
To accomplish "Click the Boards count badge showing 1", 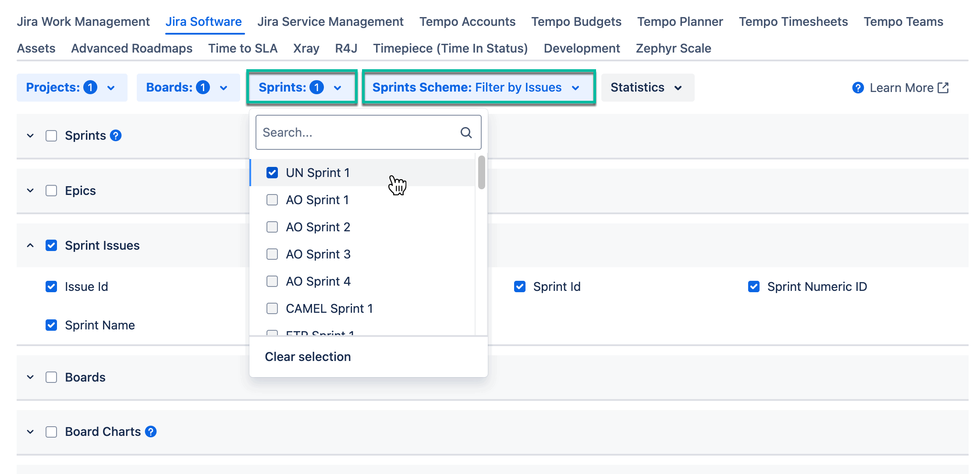I will (x=203, y=87).
